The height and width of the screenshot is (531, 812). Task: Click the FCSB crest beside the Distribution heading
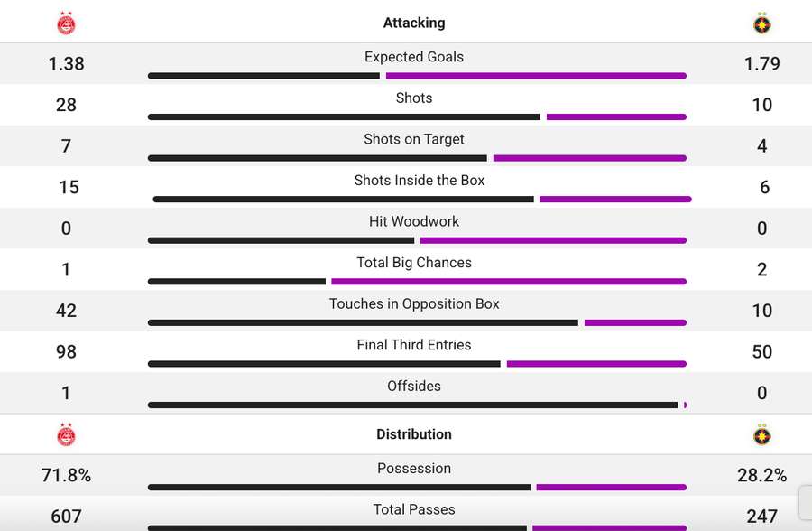point(762,434)
